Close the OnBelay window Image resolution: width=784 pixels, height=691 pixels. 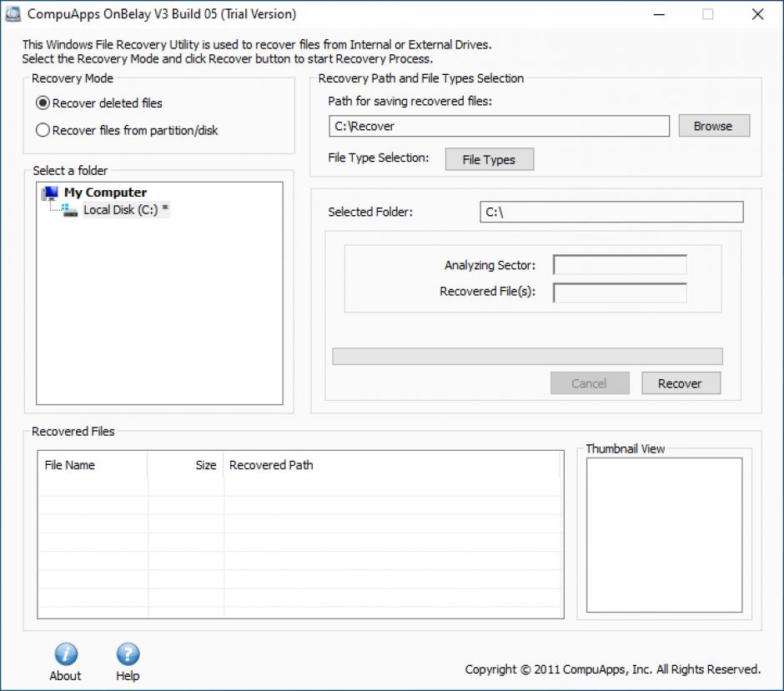tap(757, 14)
